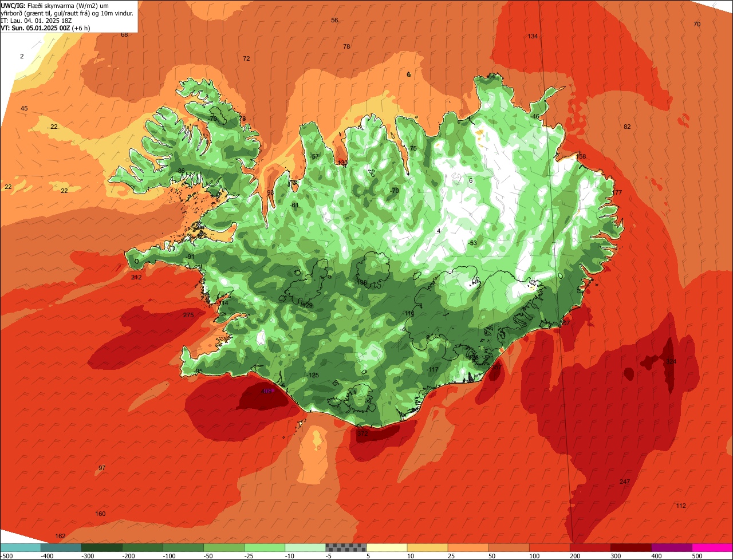Click the -117 value in south Iceland
Viewport: 733px width, 560px height.
(433, 369)
